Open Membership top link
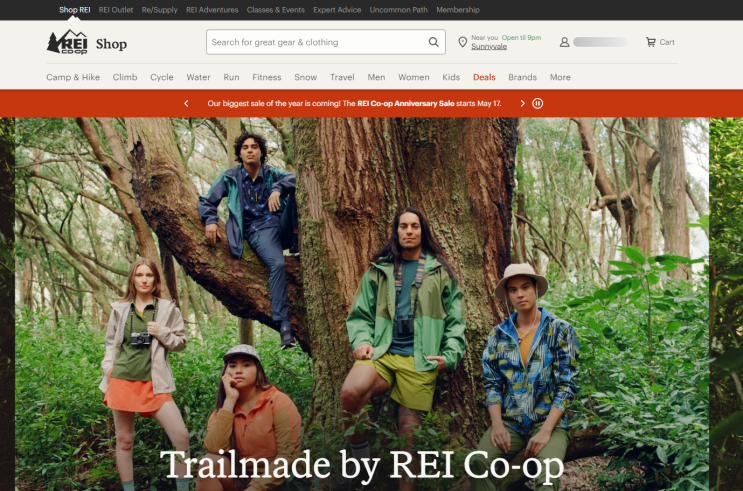Viewport: 743px width, 491px height. (458, 10)
